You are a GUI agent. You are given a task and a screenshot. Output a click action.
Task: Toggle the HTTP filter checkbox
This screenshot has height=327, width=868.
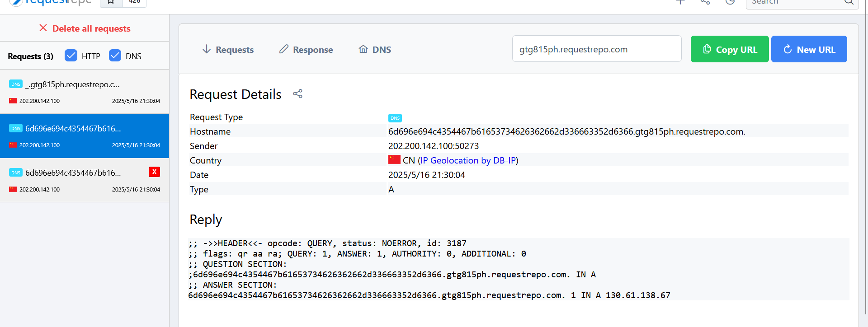pyautogui.click(x=71, y=56)
